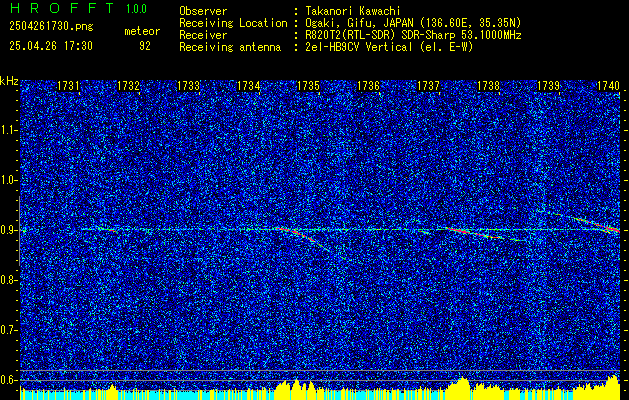Click the Receiving antenna field label
The image size is (629, 400).
coord(230,47)
